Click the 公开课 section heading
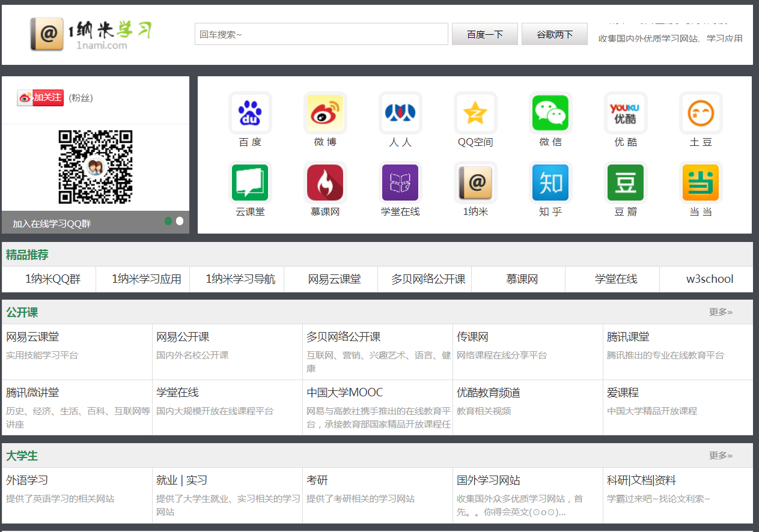Image resolution: width=759 pixels, height=532 pixels. click(22, 312)
